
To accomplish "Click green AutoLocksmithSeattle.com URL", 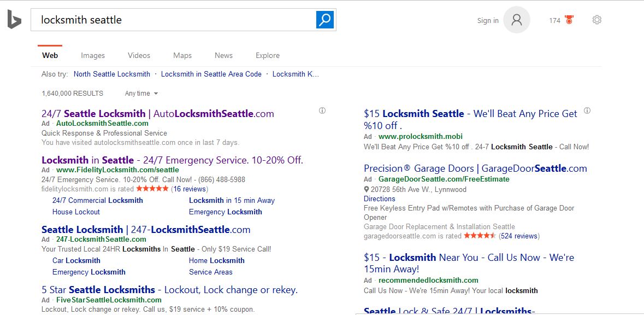I will pyautogui.click(x=102, y=124).
